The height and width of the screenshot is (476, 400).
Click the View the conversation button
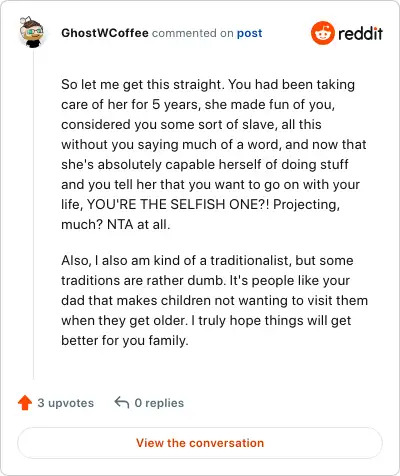(200, 443)
